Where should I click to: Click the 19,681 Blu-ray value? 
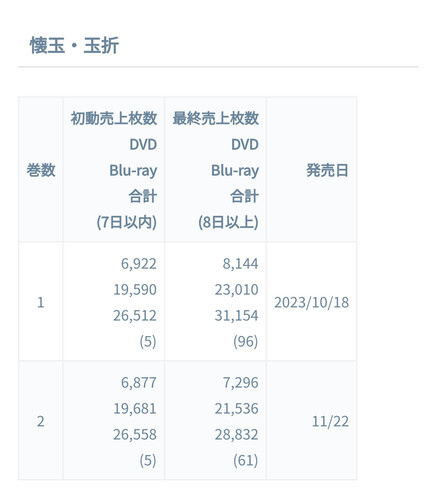pos(135,408)
